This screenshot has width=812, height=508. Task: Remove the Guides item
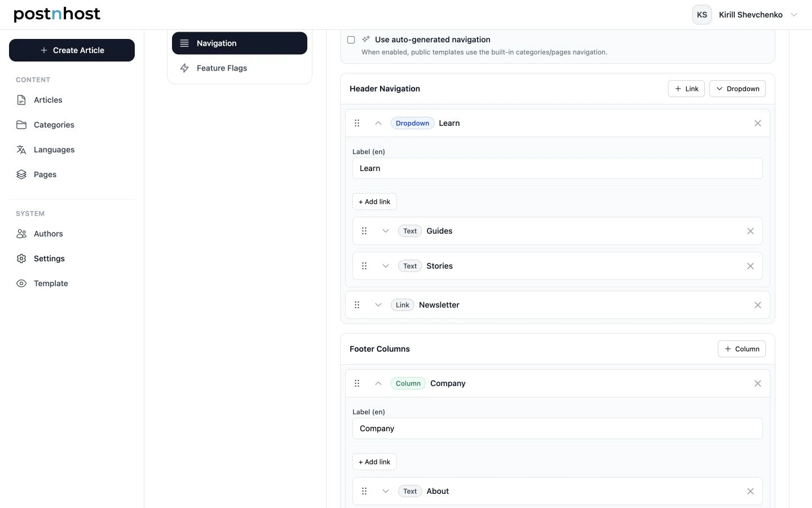(x=751, y=231)
